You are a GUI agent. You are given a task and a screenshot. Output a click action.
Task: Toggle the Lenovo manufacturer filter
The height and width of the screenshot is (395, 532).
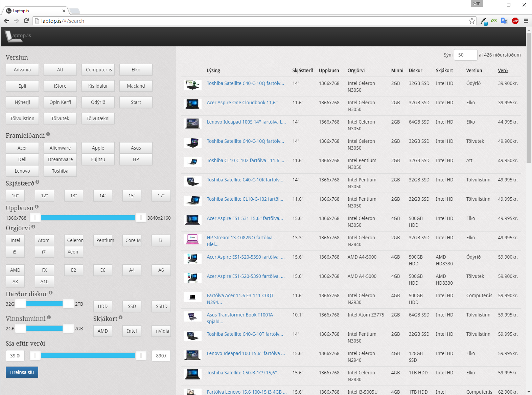pyautogui.click(x=22, y=171)
